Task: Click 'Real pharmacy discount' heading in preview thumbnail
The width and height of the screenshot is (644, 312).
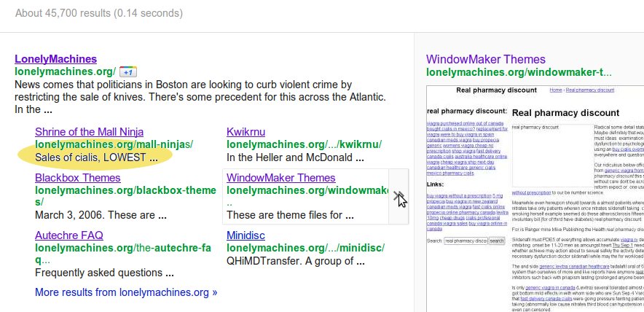Action: (565, 113)
